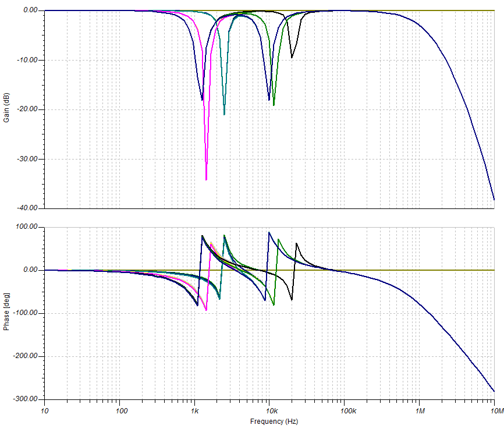
Task: Click the magenta notch minimum in gain plot
Action: [x=206, y=179]
